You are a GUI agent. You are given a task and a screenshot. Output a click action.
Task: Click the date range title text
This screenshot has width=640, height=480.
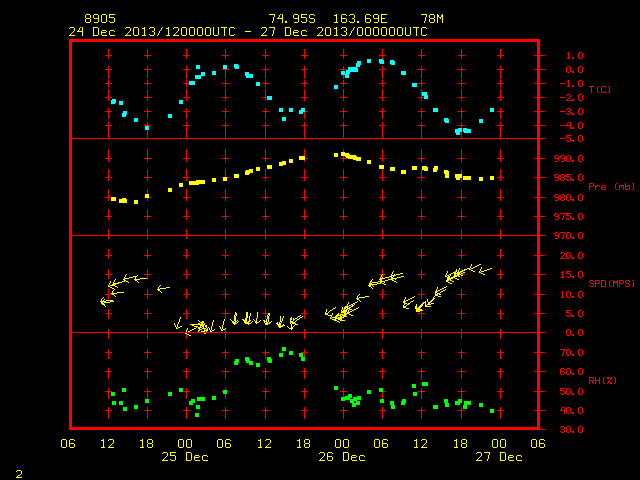[248, 32]
